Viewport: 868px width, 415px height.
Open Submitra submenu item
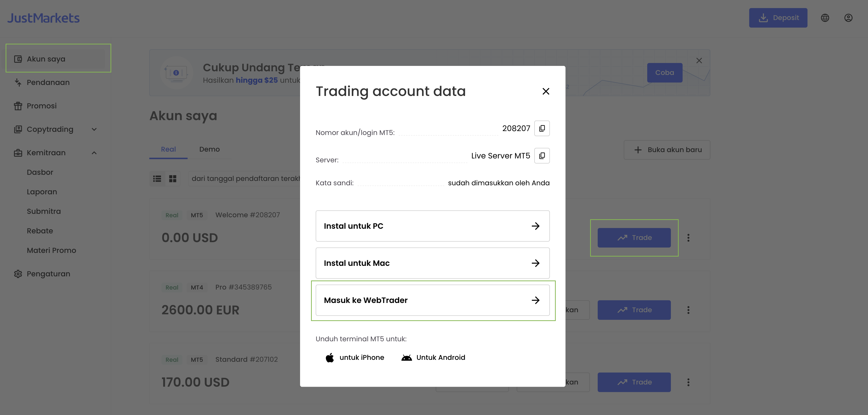[44, 211]
